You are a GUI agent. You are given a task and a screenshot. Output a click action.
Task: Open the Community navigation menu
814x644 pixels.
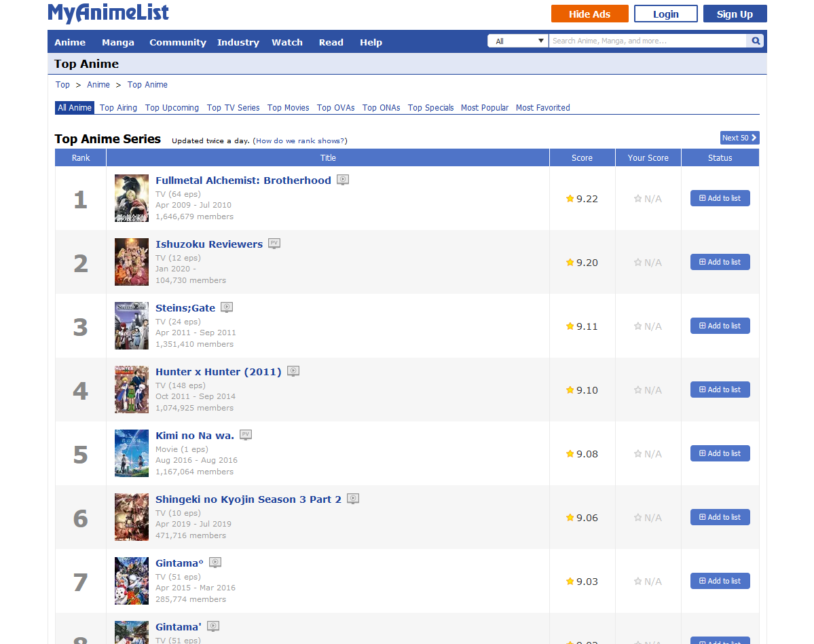coord(178,43)
